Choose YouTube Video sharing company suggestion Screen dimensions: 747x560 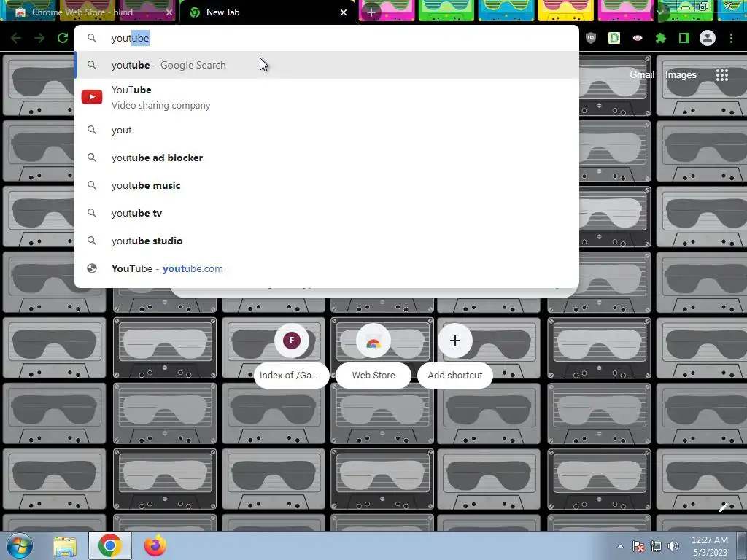(327, 97)
